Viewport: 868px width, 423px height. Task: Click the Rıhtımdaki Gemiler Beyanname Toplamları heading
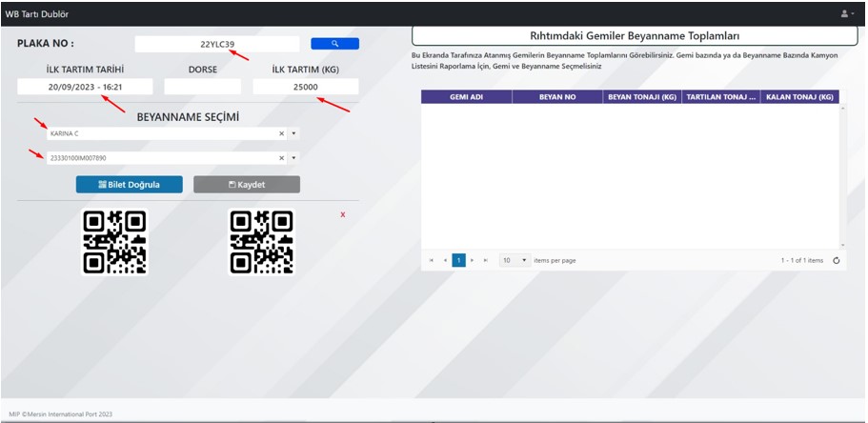tap(635, 36)
